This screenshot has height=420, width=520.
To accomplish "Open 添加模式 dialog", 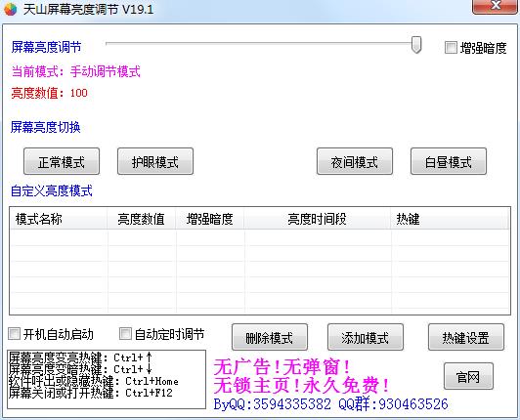I will (366, 337).
